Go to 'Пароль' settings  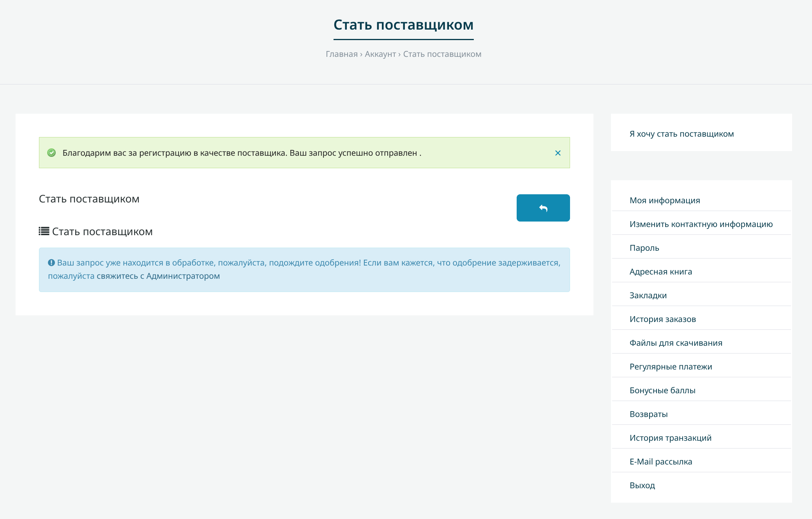[644, 248]
